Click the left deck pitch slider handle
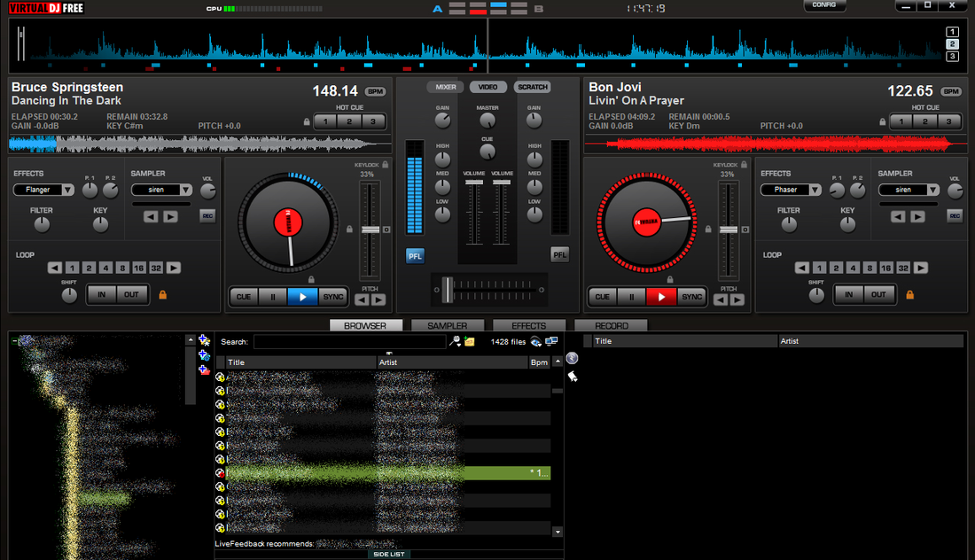This screenshot has width=975, height=560. 370,230
